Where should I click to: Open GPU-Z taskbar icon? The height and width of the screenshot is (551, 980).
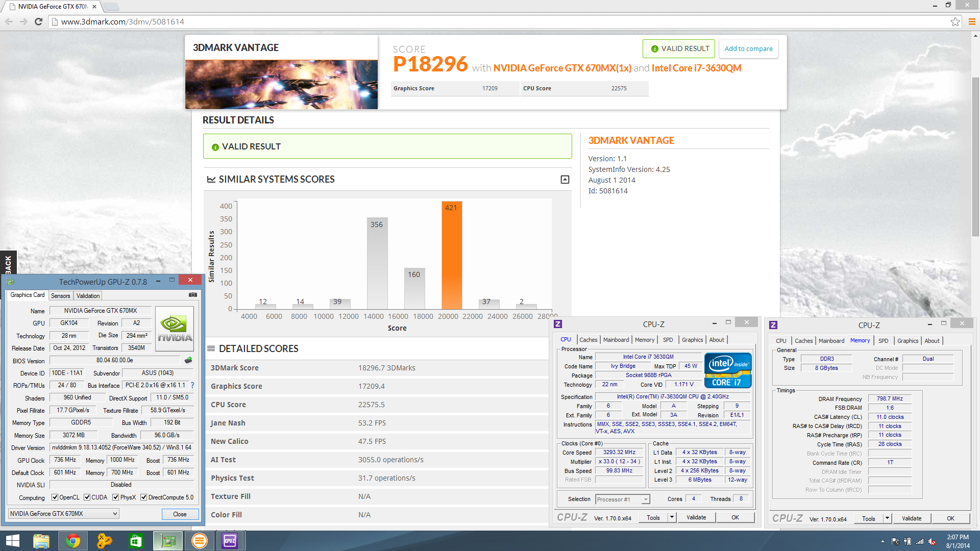pos(168,541)
